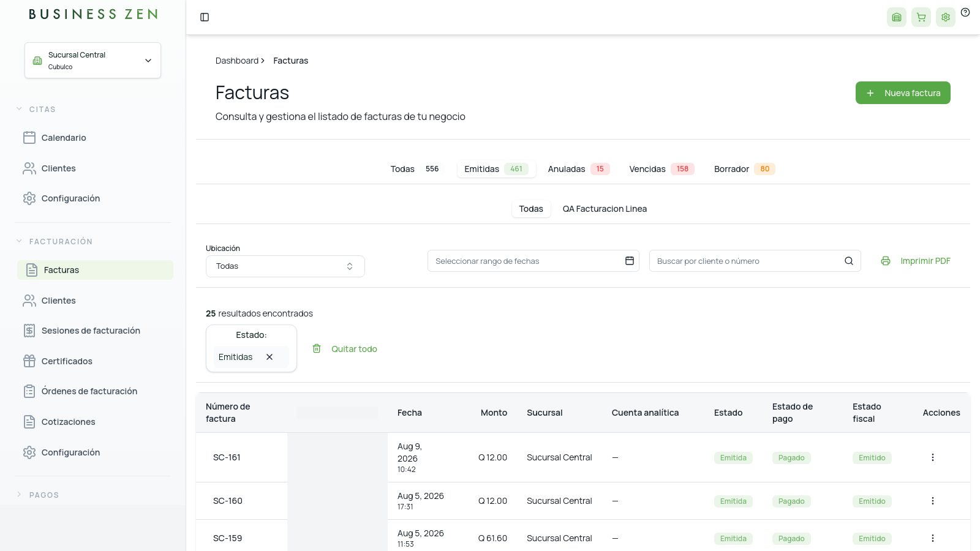Click the help question mark icon

(x=965, y=12)
